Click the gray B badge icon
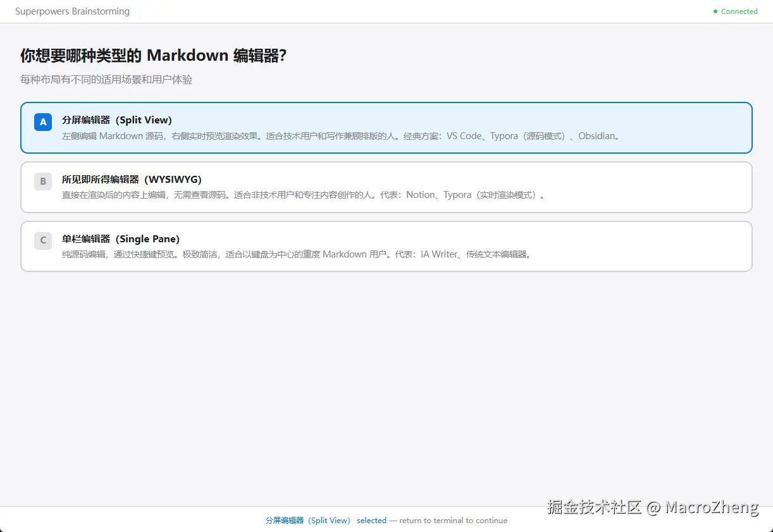 (x=43, y=182)
